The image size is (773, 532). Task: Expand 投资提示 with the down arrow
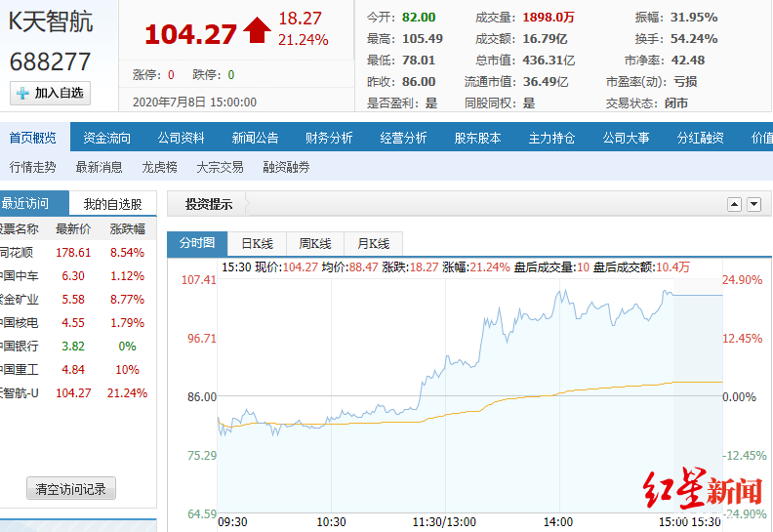tap(753, 204)
